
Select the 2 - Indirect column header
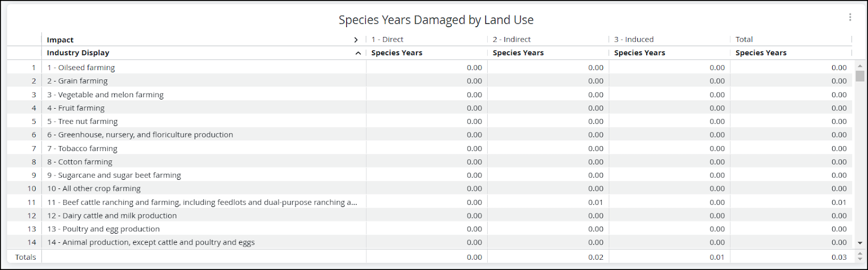click(512, 40)
